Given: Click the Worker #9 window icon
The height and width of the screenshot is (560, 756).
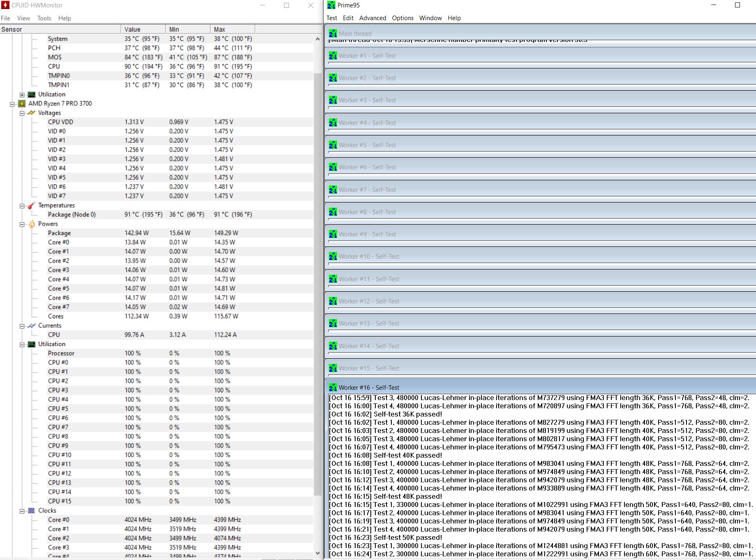Looking at the screenshot, I should coord(333,234).
